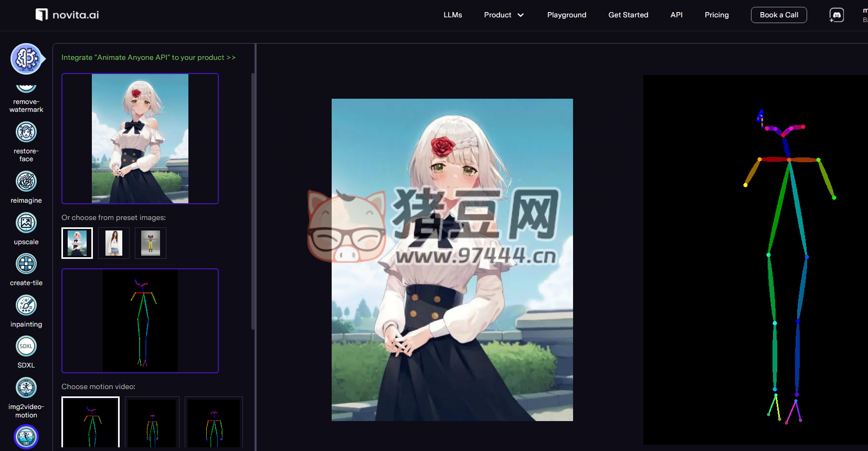Image resolution: width=868 pixels, height=451 pixels.
Task: Open the API navigation item
Action: (x=676, y=15)
